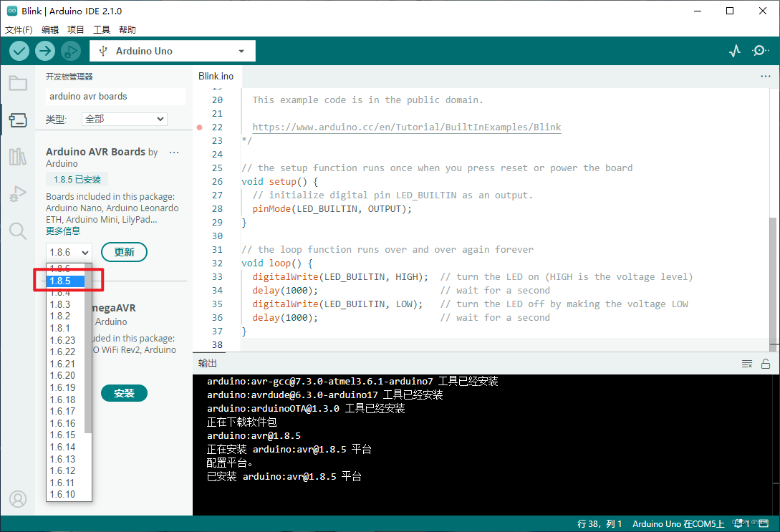This screenshot has width=780, height=532.
Task: Click the Verify (checkmark) button
Action: 19,51
